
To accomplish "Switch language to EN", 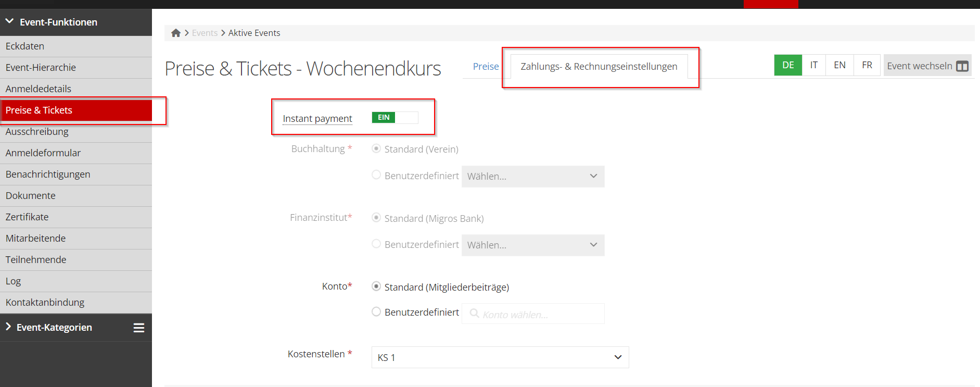I will click(x=839, y=65).
